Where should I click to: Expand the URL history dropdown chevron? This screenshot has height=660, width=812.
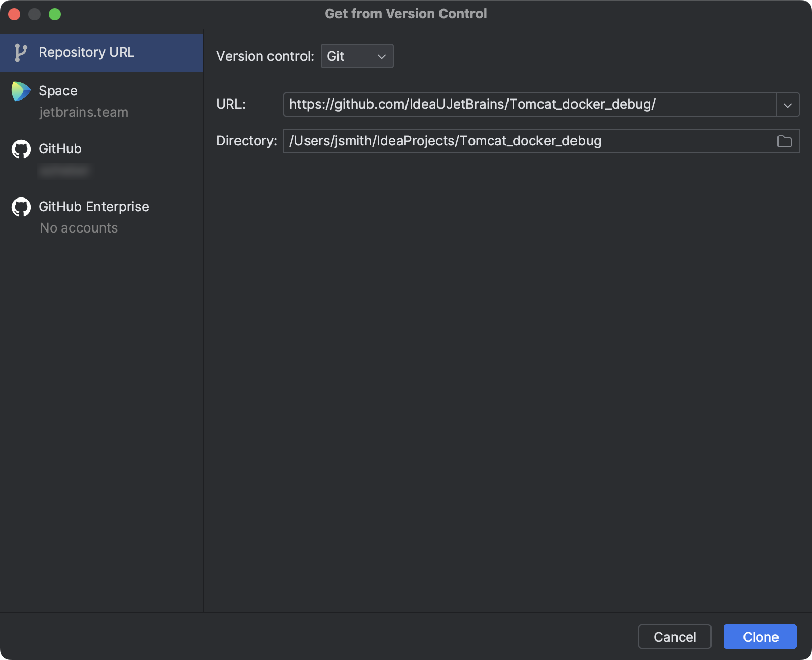click(x=788, y=105)
